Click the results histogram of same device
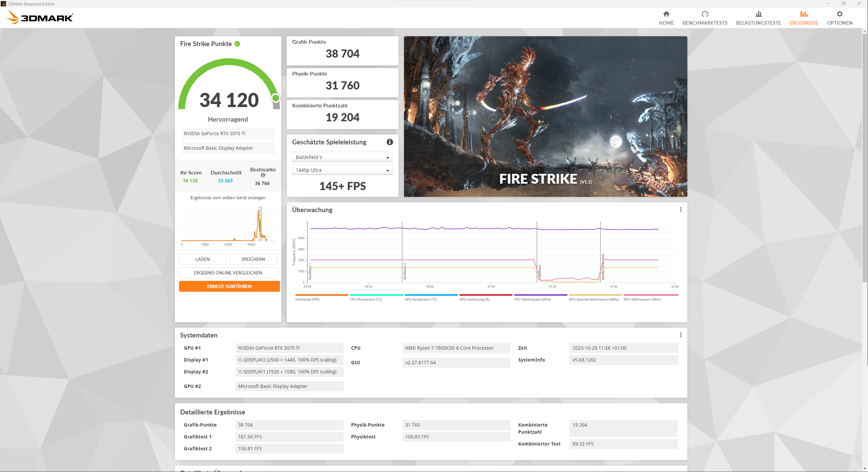Viewport: 868px width, 472px height. point(228,225)
